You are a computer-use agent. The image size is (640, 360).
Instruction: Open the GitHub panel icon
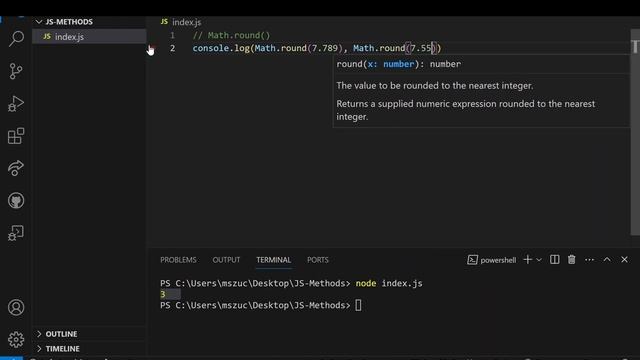16,200
